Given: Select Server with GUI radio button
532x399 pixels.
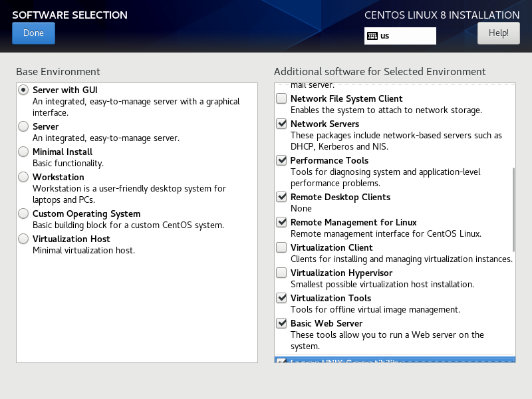Looking at the screenshot, I should [x=23, y=90].
